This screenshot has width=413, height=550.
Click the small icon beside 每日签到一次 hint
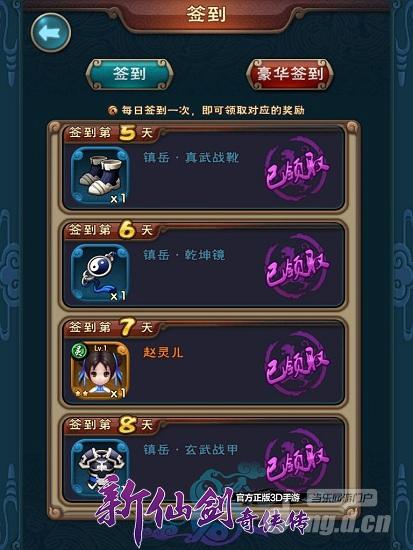coord(112,111)
